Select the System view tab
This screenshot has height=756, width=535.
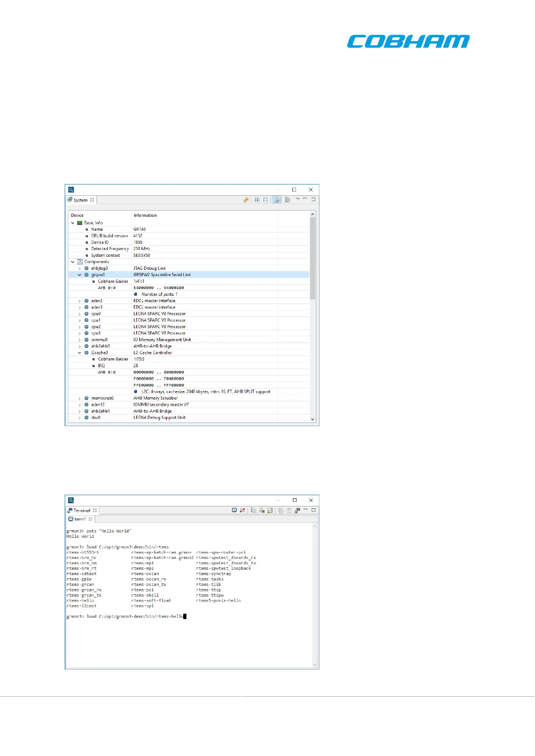click(x=80, y=200)
